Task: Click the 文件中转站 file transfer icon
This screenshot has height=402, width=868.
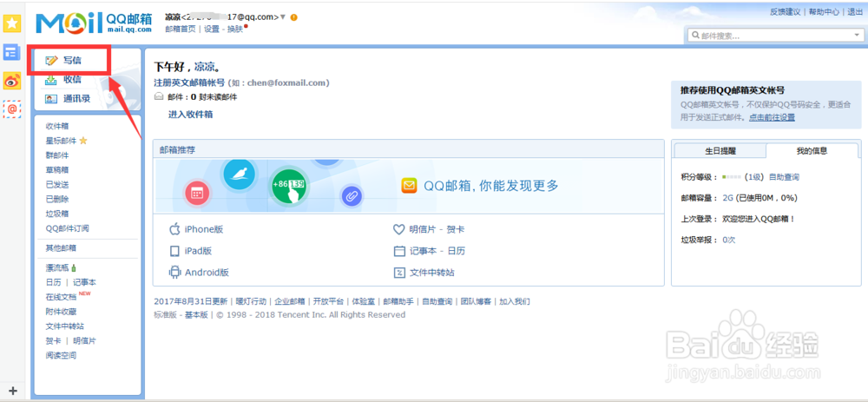Action: point(399,273)
